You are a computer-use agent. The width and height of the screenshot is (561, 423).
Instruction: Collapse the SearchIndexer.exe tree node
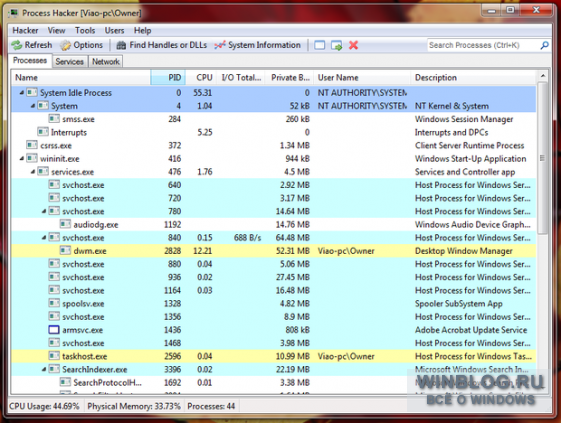[44, 369]
